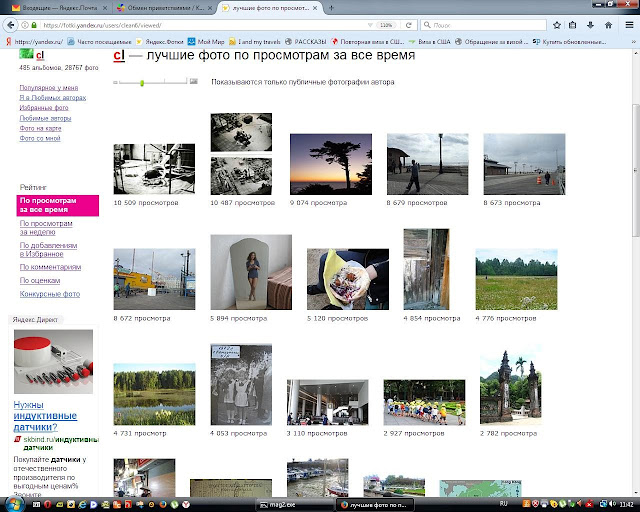Open 'Избранные фото' sidebar link

point(44,108)
